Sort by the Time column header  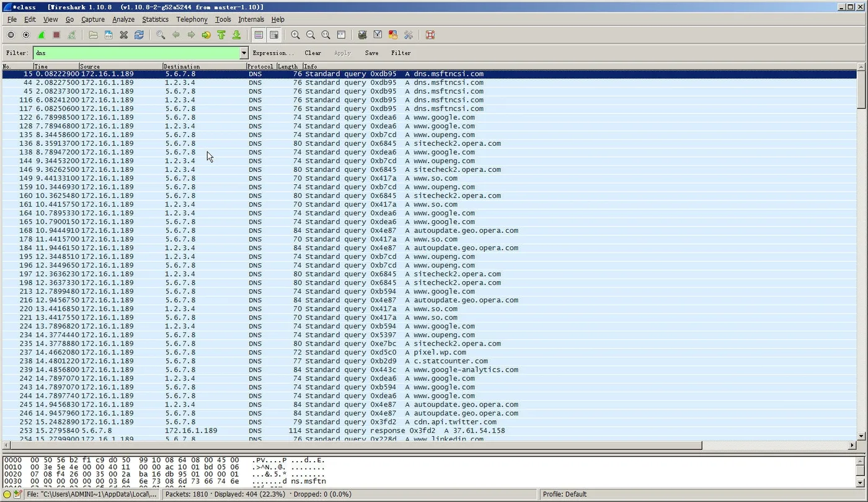pyautogui.click(x=56, y=66)
